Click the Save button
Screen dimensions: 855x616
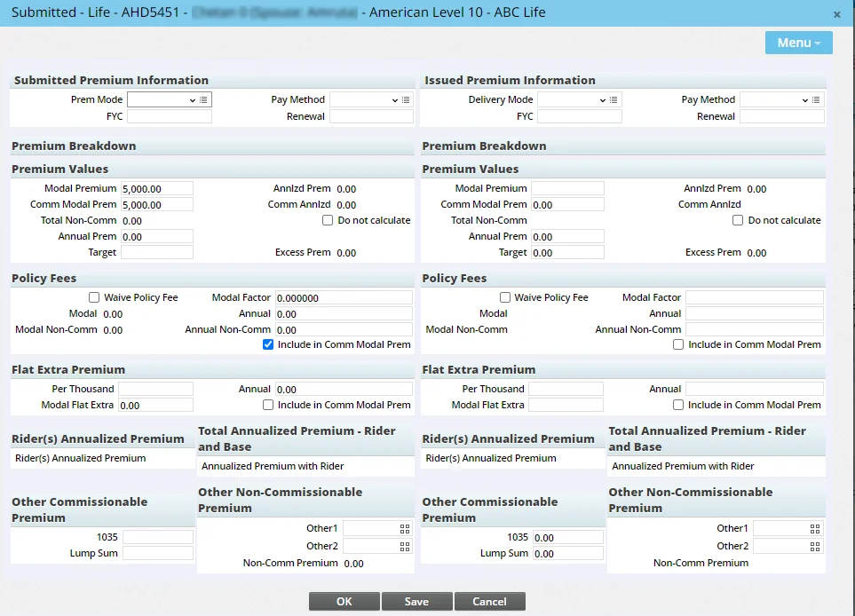416,601
